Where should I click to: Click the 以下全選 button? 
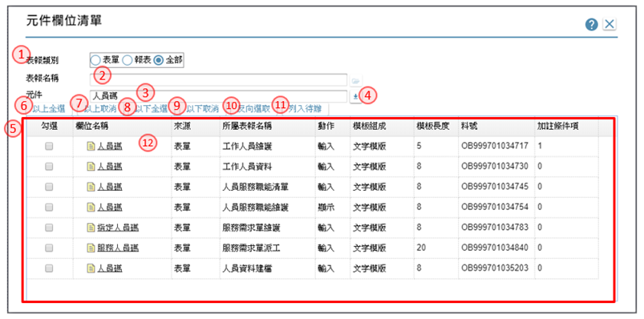(151, 109)
